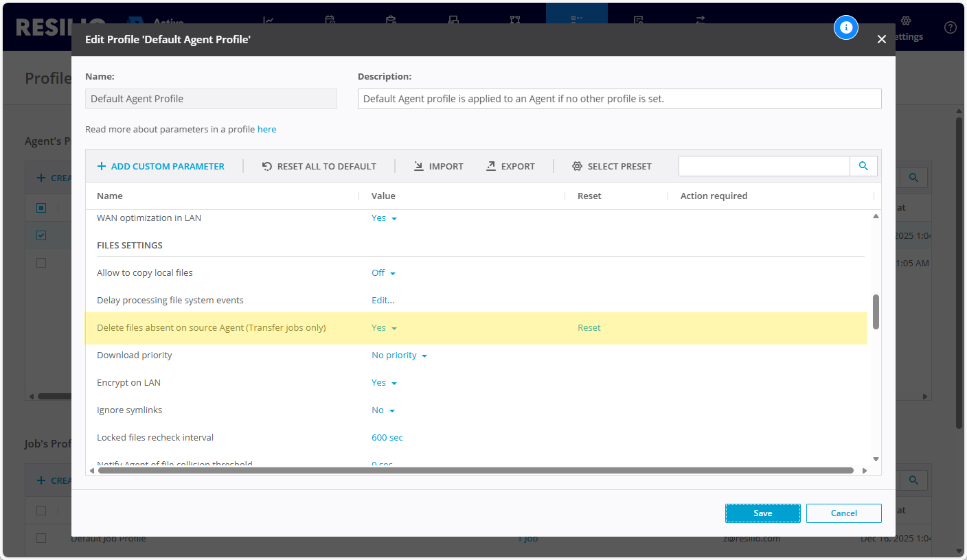Click the Select Preset gear icon
The width and height of the screenshot is (967, 560).
click(577, 166)
